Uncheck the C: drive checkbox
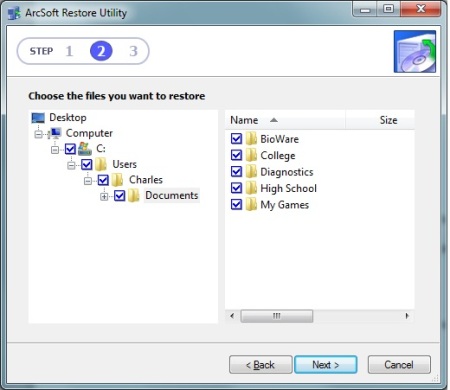The height and width of the screenshot is (390, 450). [70, 149]
